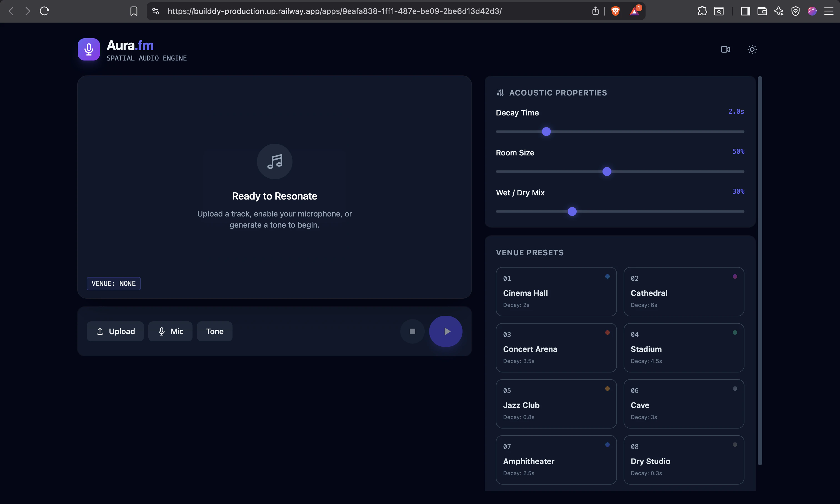Screen dimensions: 840x504
Task: Click the Upload track button
Action: [x=115, y=331]
